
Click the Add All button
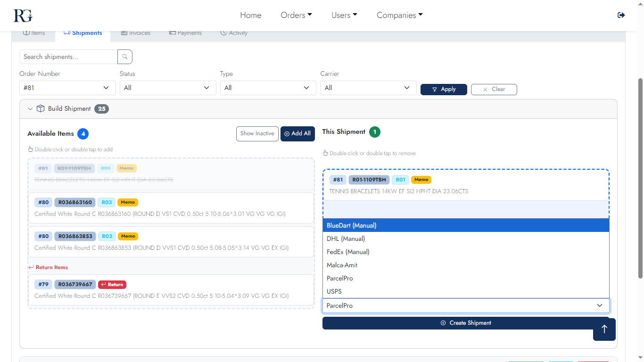[297, 133]
